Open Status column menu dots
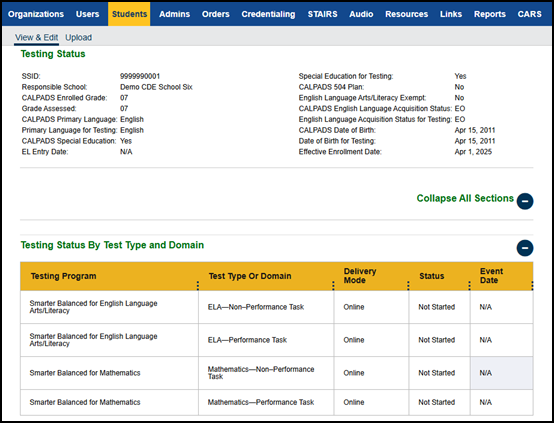Image resolution: width=554 pixels, height=423 pixels. click(469, 286)
